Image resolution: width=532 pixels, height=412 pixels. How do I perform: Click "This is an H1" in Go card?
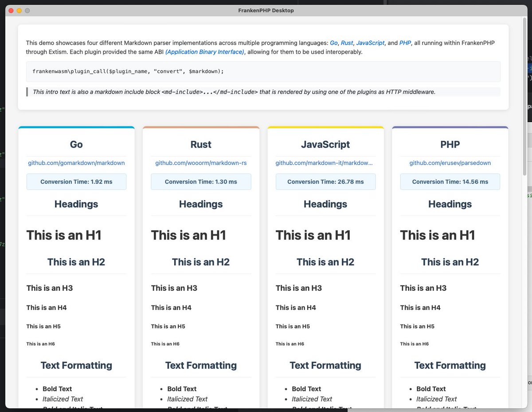click(64, 235)
